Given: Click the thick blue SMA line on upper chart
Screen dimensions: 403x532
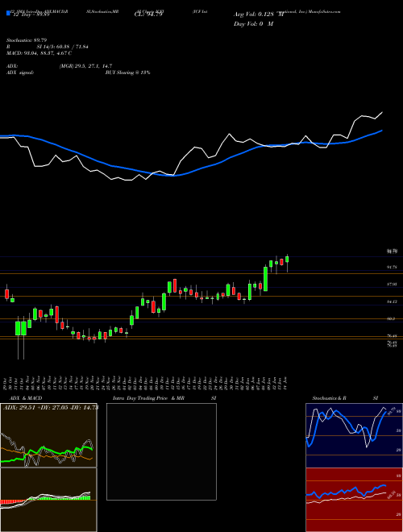Looking at the screenshot, I should tap(190, 172).
